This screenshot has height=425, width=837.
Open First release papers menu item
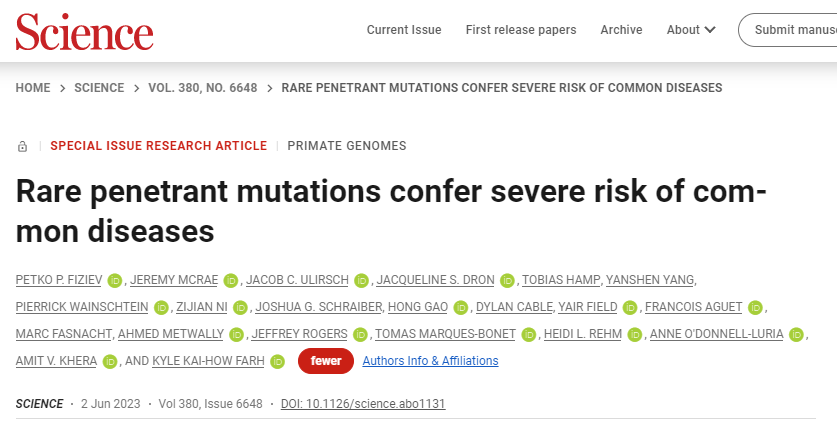[521, 30]
